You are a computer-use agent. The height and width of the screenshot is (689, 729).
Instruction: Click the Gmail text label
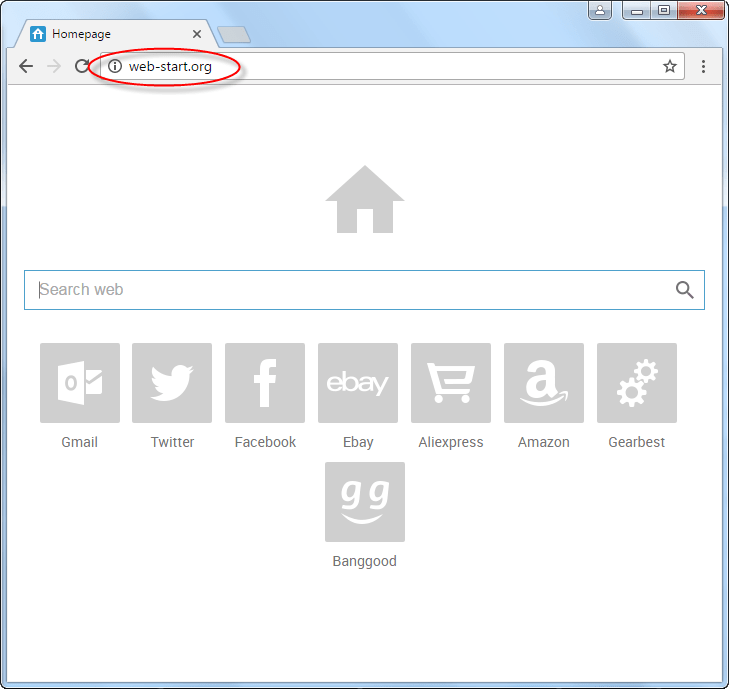(80, 442)
